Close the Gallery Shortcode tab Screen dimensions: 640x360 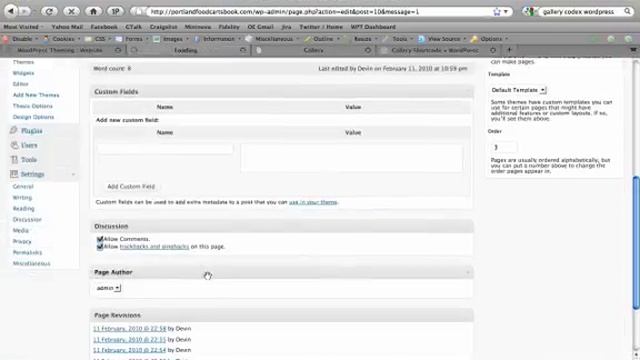click(x=493, y=50)
